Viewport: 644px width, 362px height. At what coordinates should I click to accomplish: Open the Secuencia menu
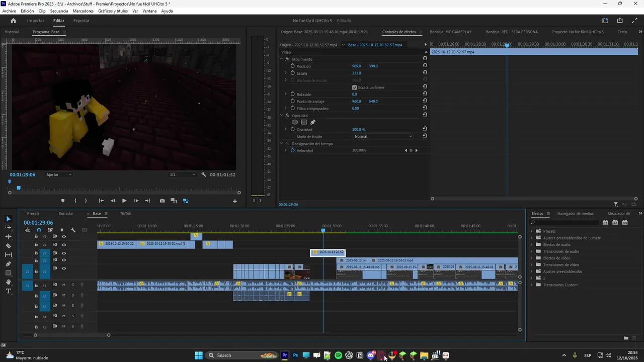59,11
